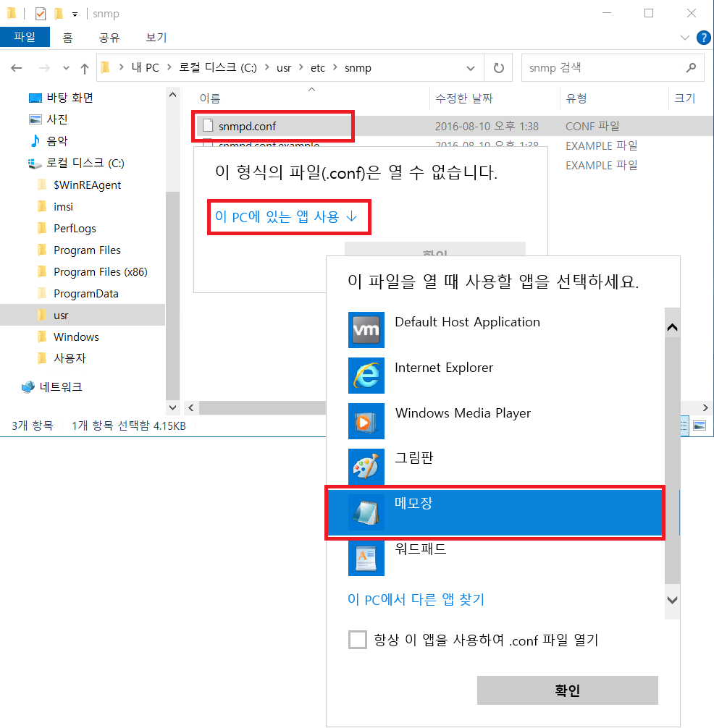Choose Internet Explorer icon
Screen dimensions: 714x728
(366, 376)
